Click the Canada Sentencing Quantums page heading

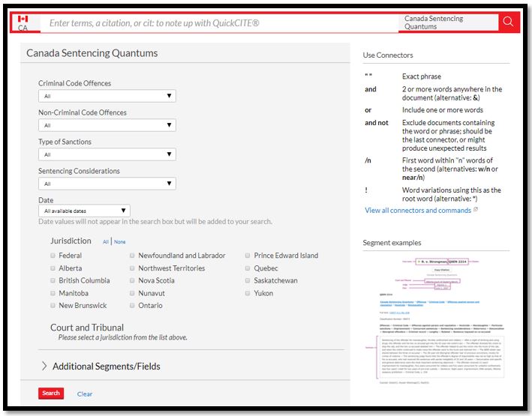[x=92, y=53]
